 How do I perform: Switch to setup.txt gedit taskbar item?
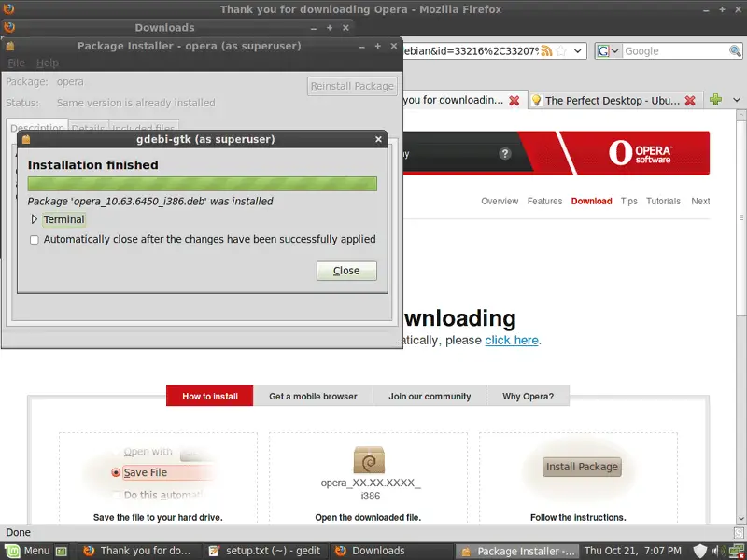(266, 551)
